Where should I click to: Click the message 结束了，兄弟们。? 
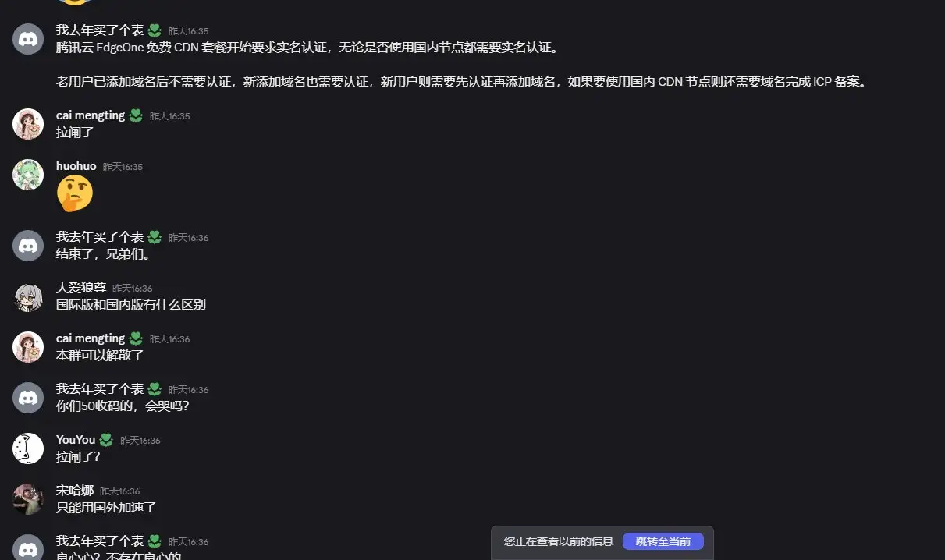pos(103,254)
